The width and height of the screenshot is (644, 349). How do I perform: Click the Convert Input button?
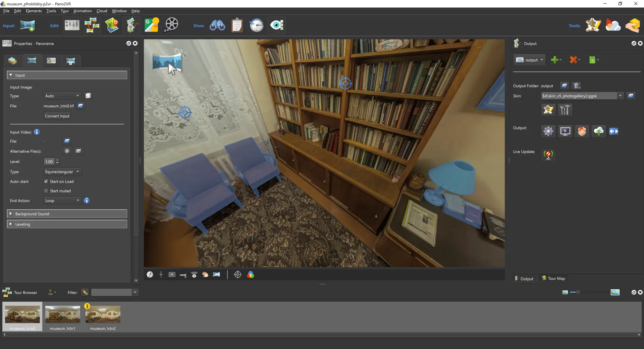coord(57,116)
